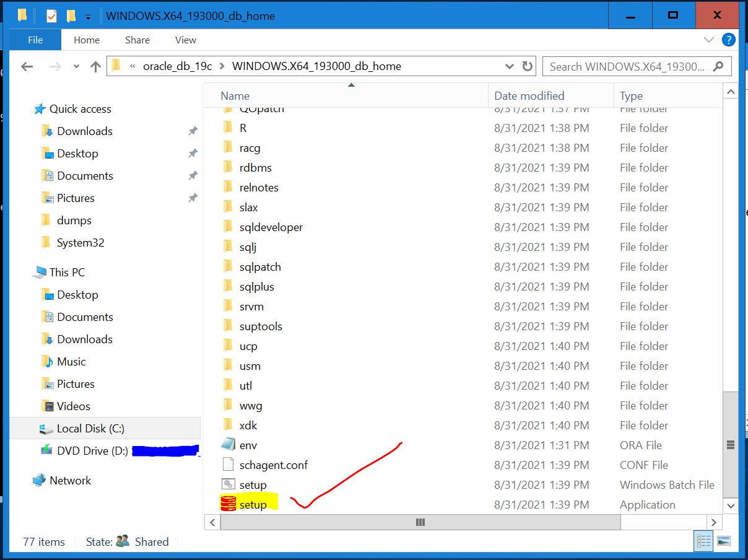Click the vertical scrollbar thumb
This screenshot has width=748, height=560.
click(x=731, y=444)
